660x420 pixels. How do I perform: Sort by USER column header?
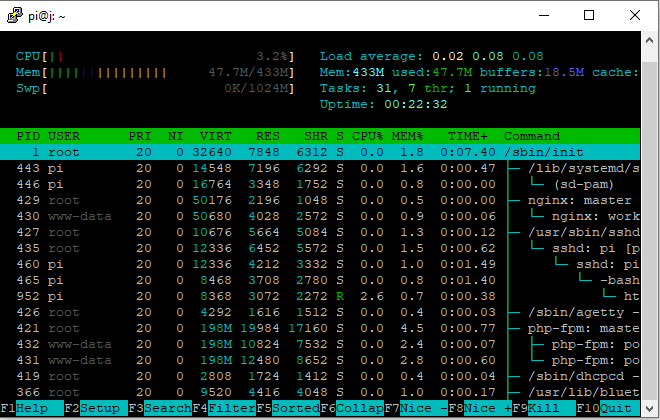pos(64,136)
